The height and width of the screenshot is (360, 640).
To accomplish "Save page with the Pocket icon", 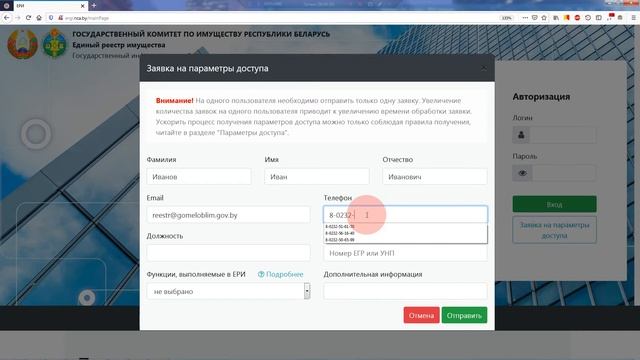I will [x=535, y=18].
